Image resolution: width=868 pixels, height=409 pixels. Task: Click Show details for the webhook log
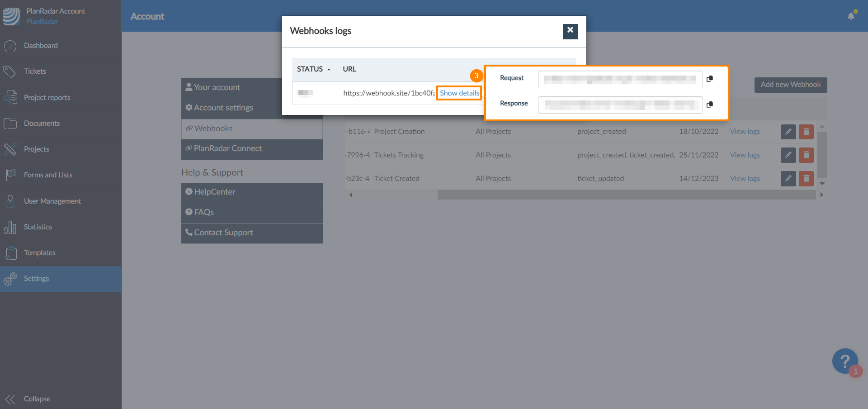click(459, 93)
